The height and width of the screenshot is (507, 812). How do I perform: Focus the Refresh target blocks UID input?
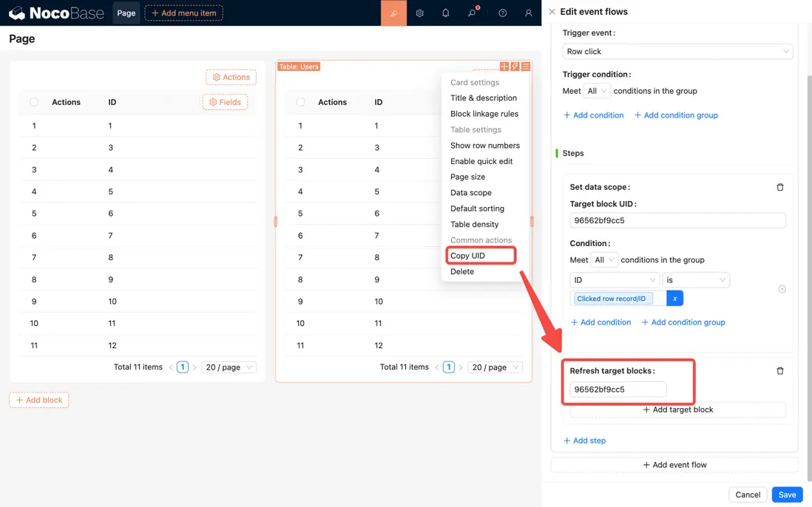[618, 389]
